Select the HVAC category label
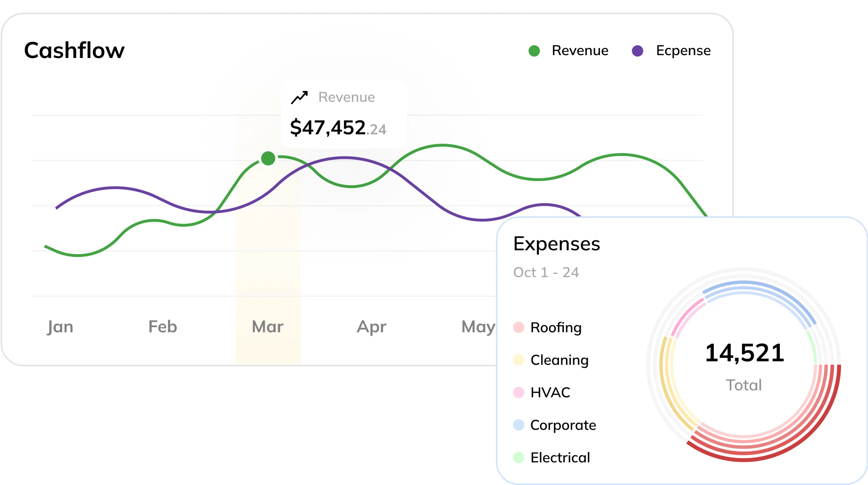868x485 pixels. pos(550,392)
